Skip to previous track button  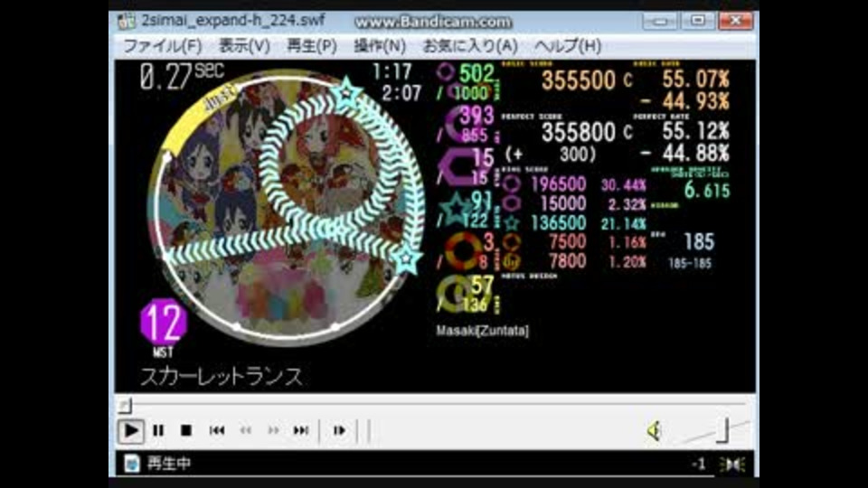216,430
